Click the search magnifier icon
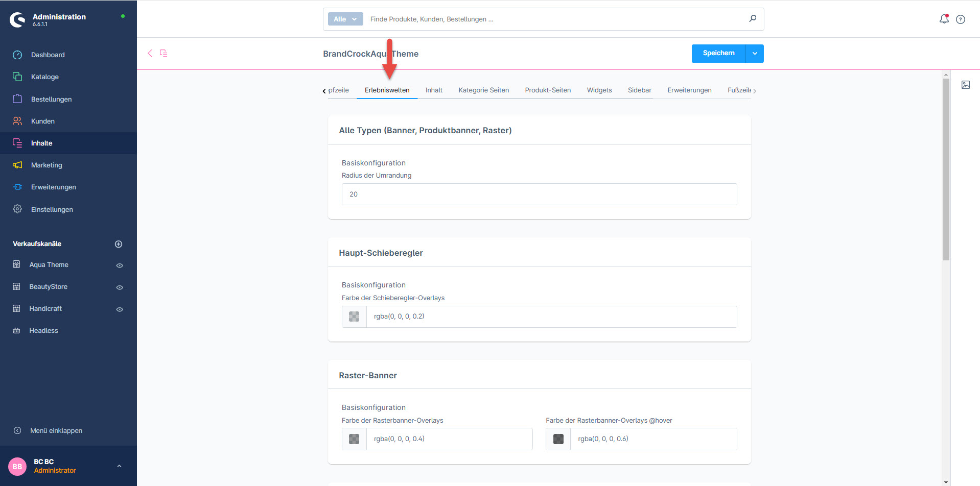This screenshot has width=980, height=486. [753, 19]
